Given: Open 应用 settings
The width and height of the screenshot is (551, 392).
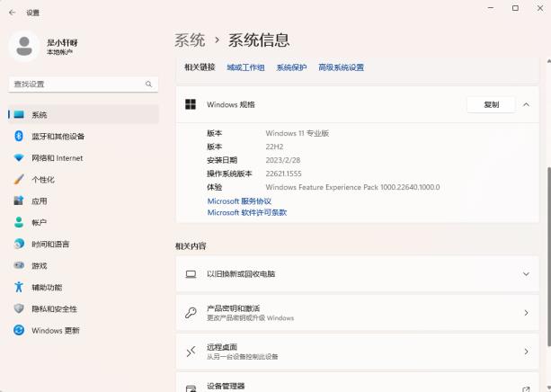Looking at the screenshot, I should [x=84, y=200].
